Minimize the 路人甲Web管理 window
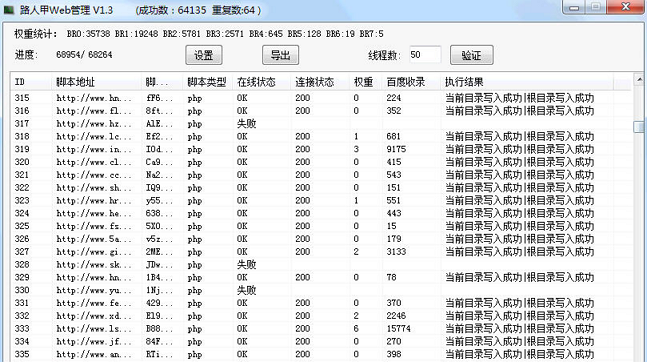This screenshot has width=647, height=362. click(574, 7)
